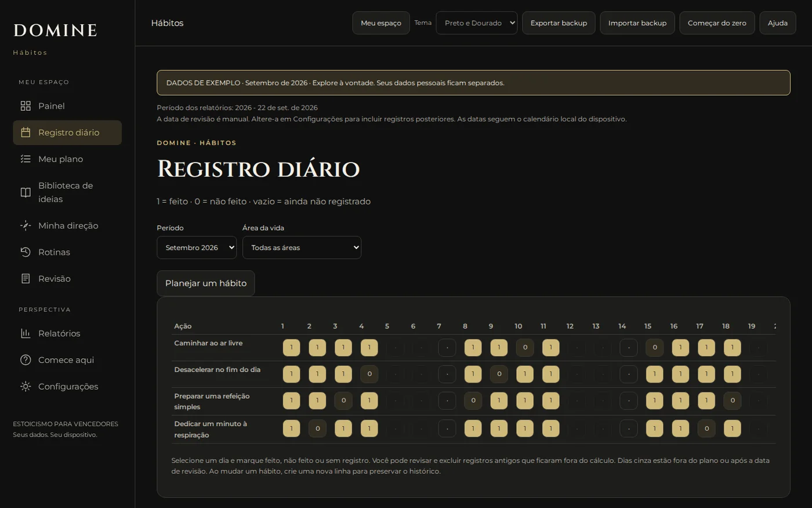
Task: Navigate to Configurações
Action: (67, 387)
